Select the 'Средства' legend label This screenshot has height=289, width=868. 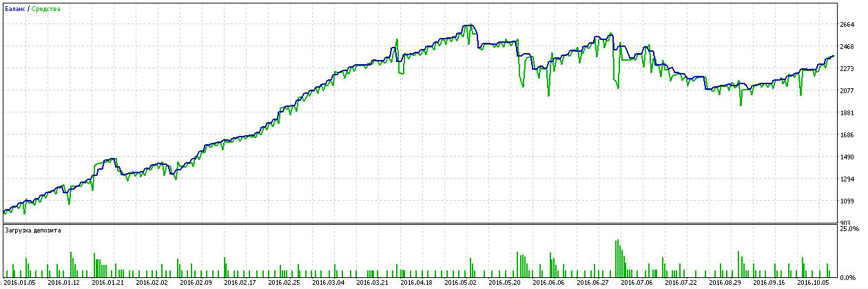click(45, 9)
